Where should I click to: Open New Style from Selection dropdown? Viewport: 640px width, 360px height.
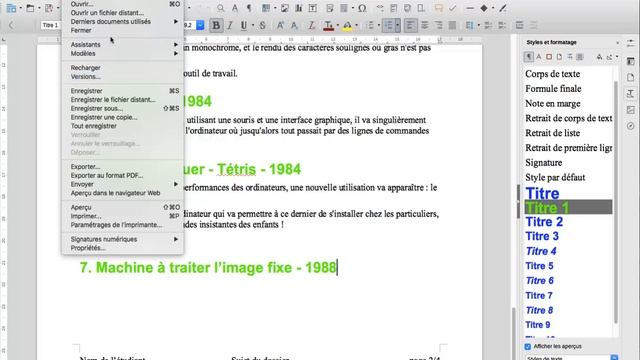pos(617,57)
